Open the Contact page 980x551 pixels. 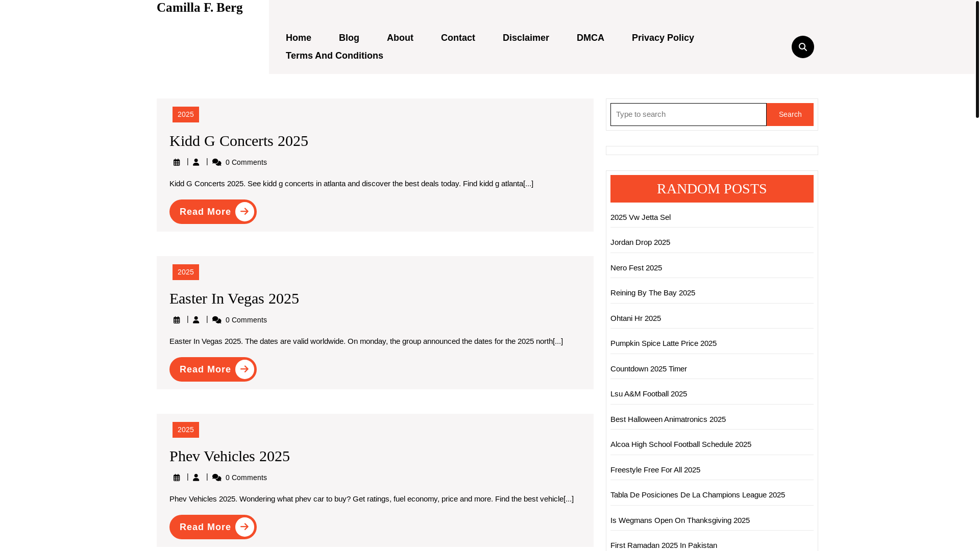click(x=458, y=38)
